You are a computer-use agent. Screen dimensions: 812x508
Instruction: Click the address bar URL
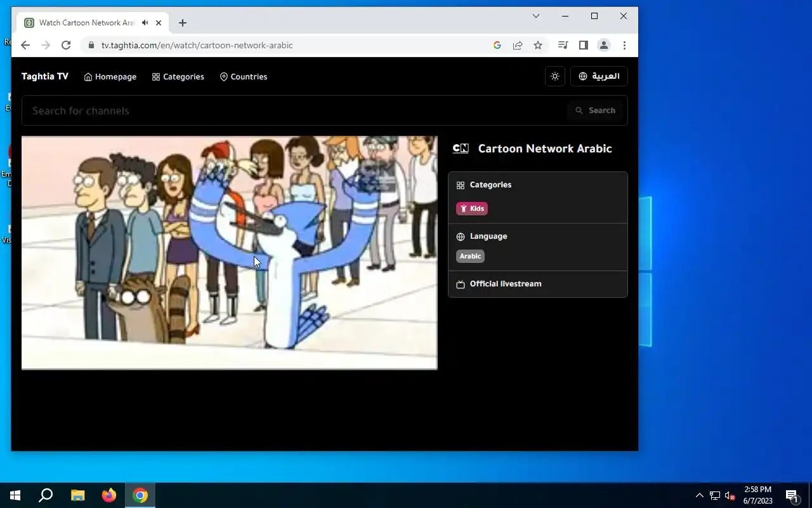point(197,45)
